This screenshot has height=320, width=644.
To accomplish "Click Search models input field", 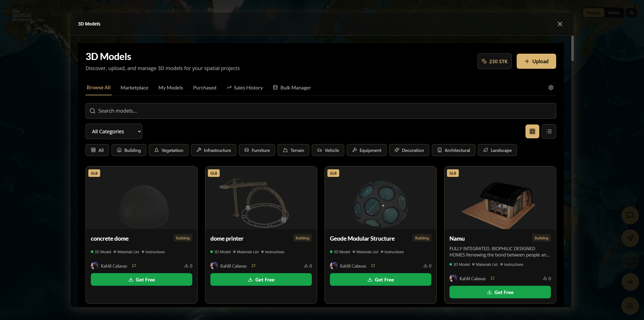I will click(321, 111).
